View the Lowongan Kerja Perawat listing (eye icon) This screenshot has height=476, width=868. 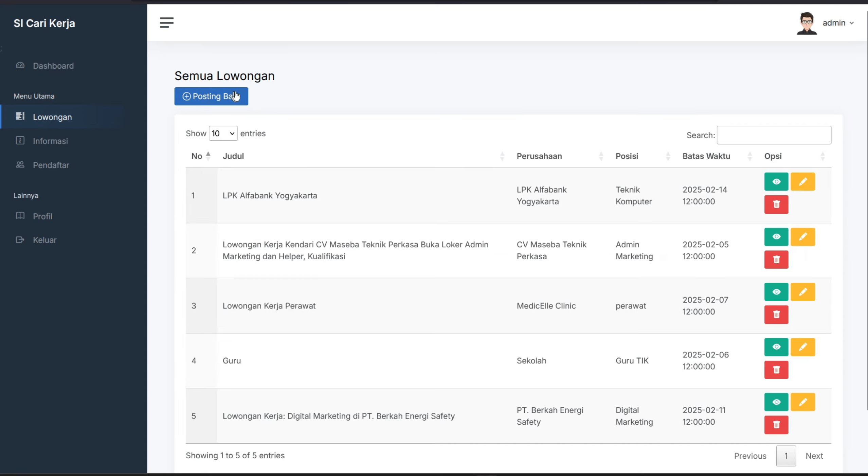[x=776, y=292]
